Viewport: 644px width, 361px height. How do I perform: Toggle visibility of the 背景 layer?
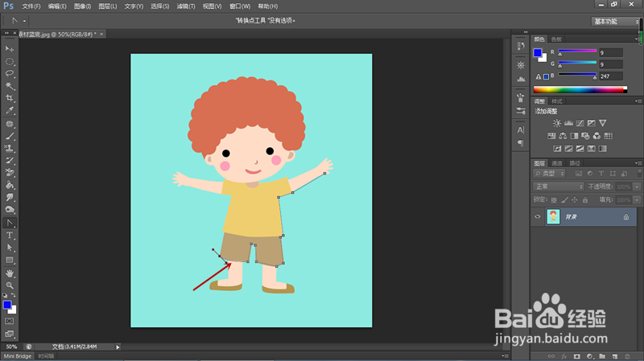(538, 216)
